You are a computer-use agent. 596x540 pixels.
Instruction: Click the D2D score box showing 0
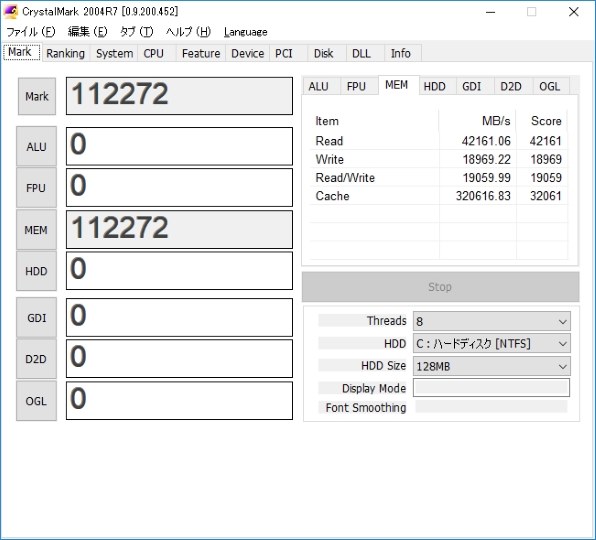click(x=179, y=359)
